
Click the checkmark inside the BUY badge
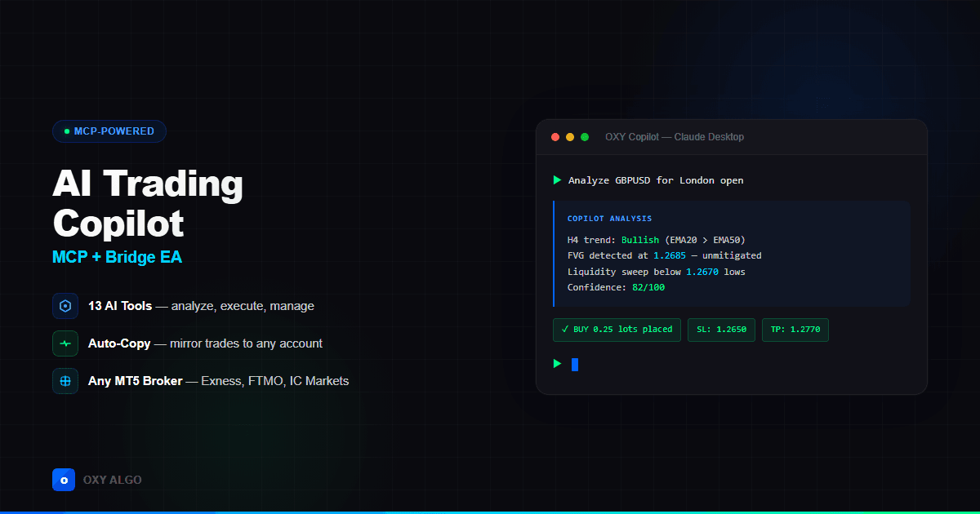(x=564, y=330)
